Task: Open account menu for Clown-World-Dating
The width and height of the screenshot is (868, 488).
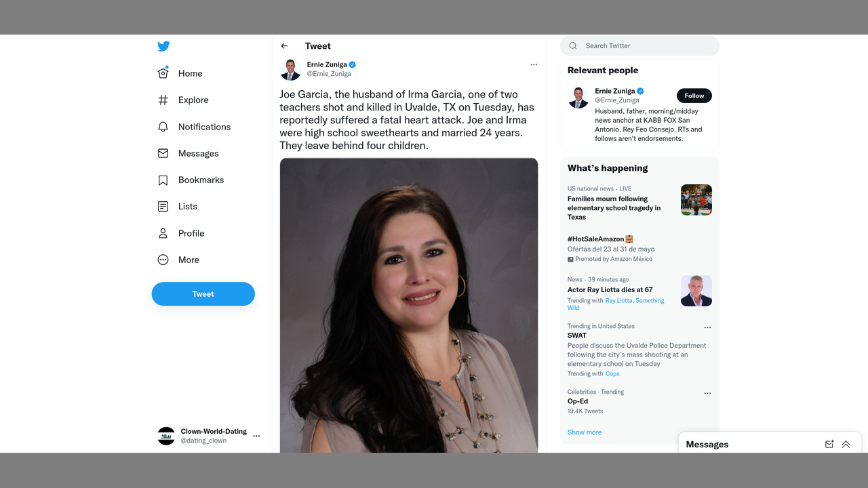Action: (x=256, y=436)
